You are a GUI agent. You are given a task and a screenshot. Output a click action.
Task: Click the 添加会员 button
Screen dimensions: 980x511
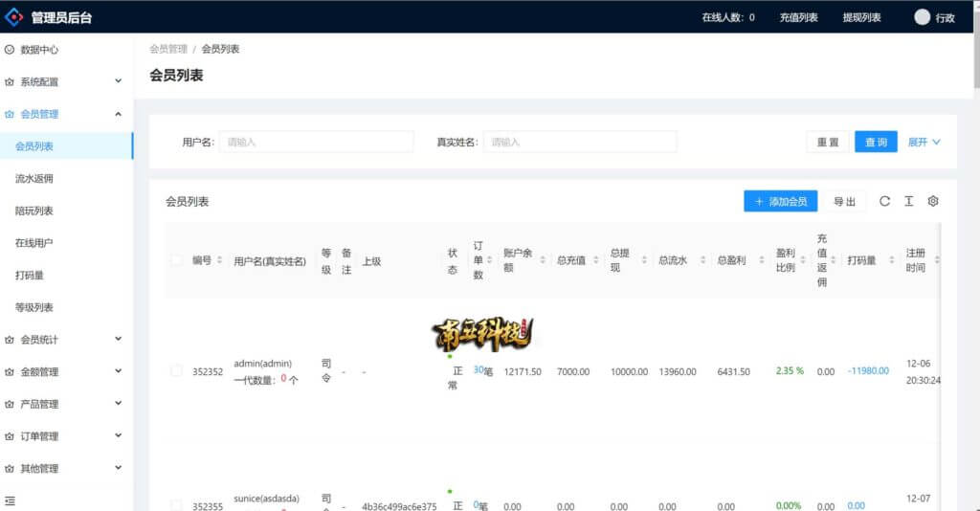coord(780,201)
